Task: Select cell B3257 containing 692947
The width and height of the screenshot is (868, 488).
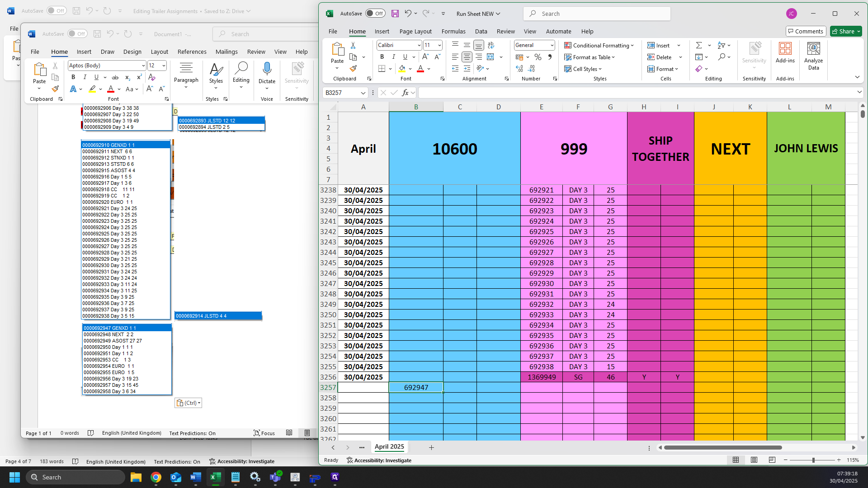Action: pos(416,388)
